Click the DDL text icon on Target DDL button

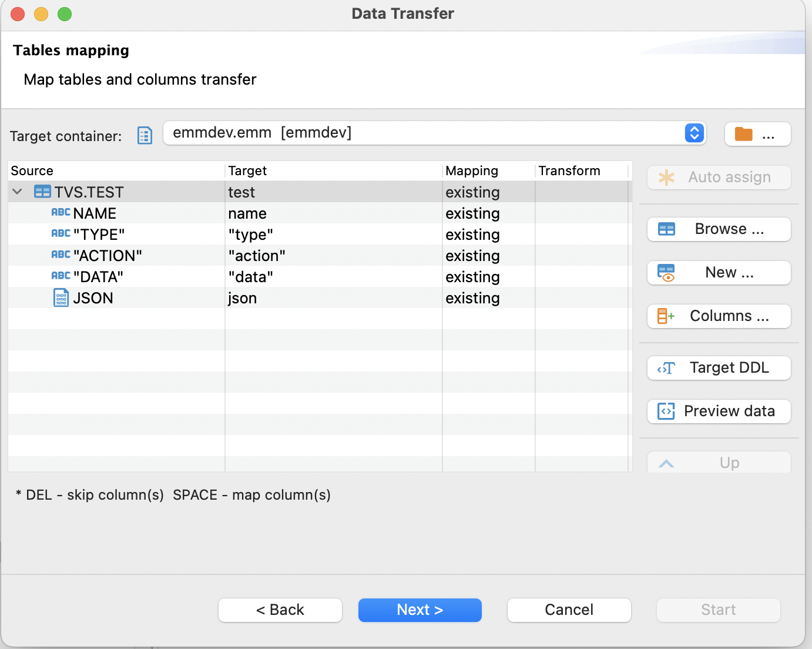pyautogui.click(x=666, y=368)
